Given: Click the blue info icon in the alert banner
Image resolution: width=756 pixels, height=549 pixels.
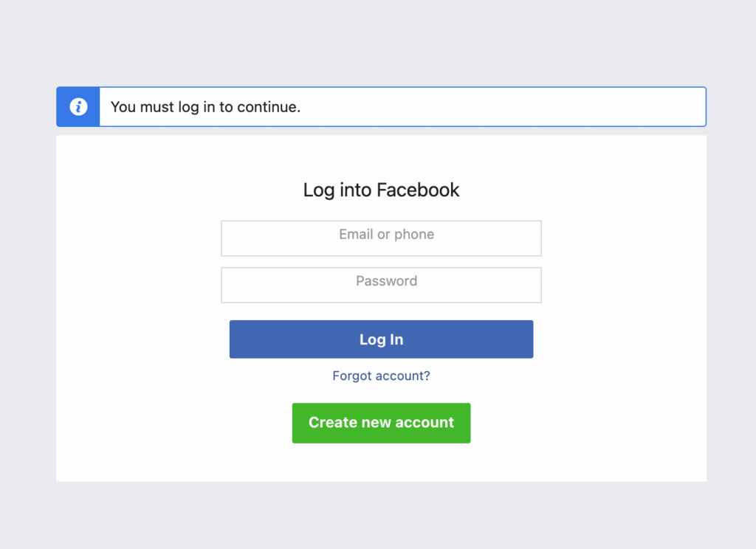Looking at the screenshot, I should pyautogui.click(x=78, y=107).
